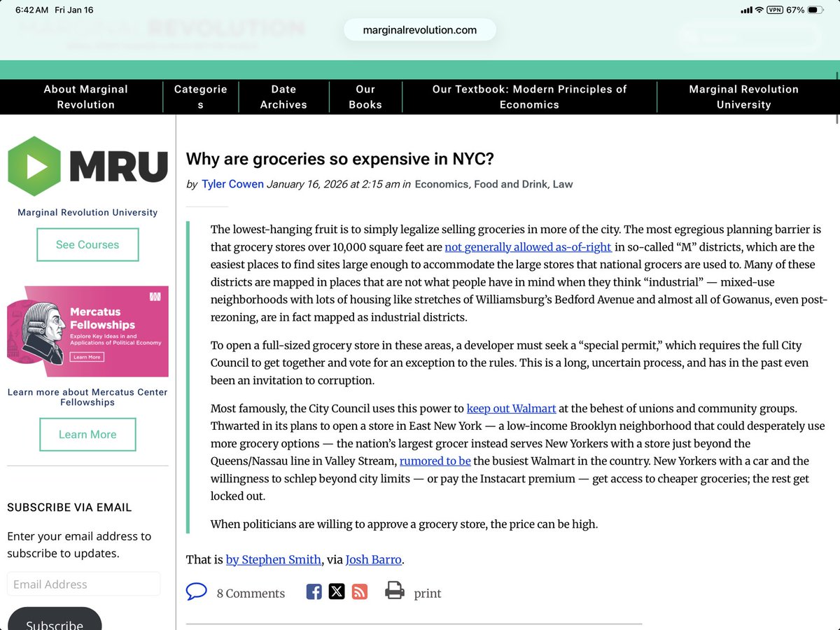Open the article title about NYC groceries
This screenshot has width=840, height=630.
340,159
